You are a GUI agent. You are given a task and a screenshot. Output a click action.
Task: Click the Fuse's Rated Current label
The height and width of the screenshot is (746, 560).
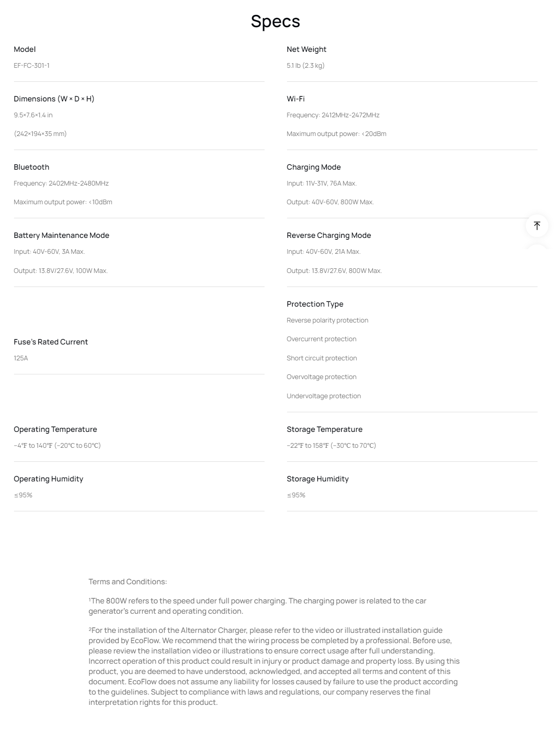(x=50, y=342)
